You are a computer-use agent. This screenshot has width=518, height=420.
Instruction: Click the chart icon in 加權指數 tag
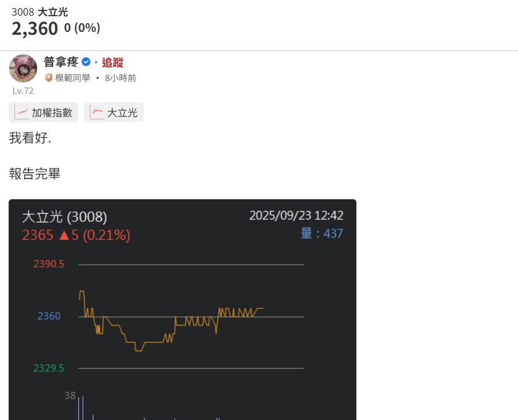pyautogui.click(x=22, y=112)
